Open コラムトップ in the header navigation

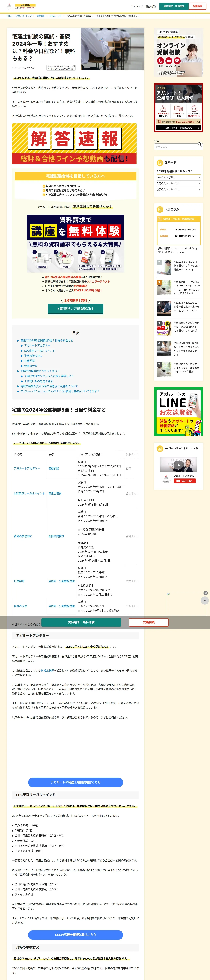pos(136,7)
